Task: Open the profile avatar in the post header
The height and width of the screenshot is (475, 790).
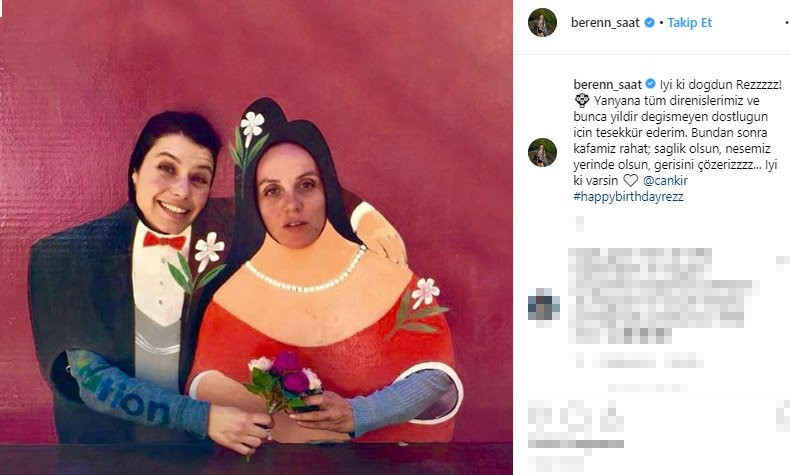Action: pos(542,22)
